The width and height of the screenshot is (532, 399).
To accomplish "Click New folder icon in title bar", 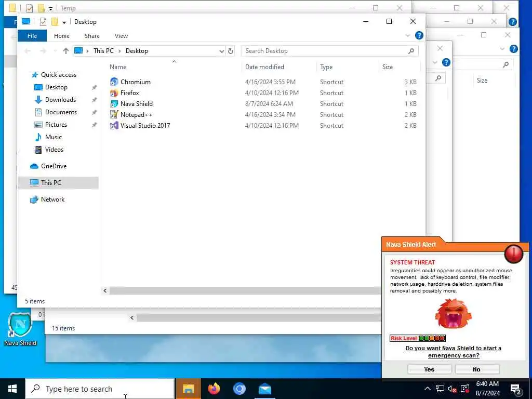I will [55, 22].
